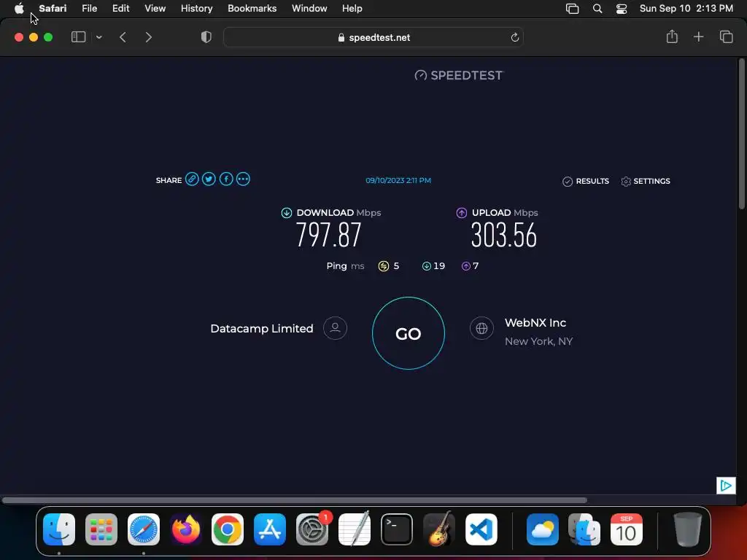Open Visual Studio Code from the Dock
Screen dimensions: 747x560
(481, 529)
